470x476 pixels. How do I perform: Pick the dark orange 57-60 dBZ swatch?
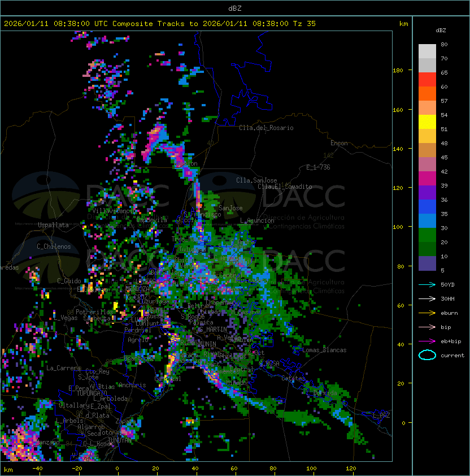click(427, 93)
